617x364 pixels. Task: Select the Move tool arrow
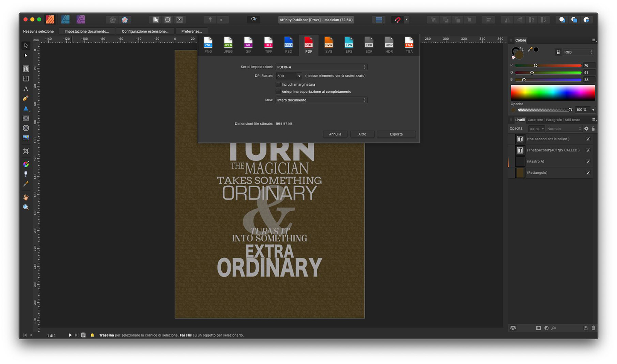click(26, 45)
